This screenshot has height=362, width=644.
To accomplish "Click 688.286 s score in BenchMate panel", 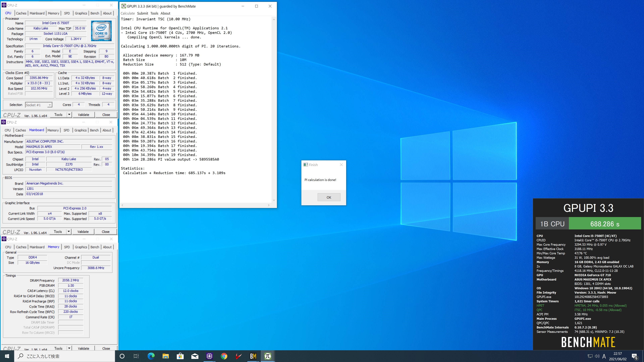I will pos(605,224).
